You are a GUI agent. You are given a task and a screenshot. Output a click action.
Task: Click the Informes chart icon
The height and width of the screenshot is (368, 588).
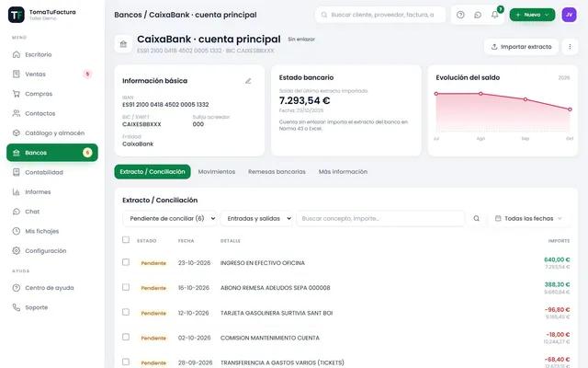point(17,192)
